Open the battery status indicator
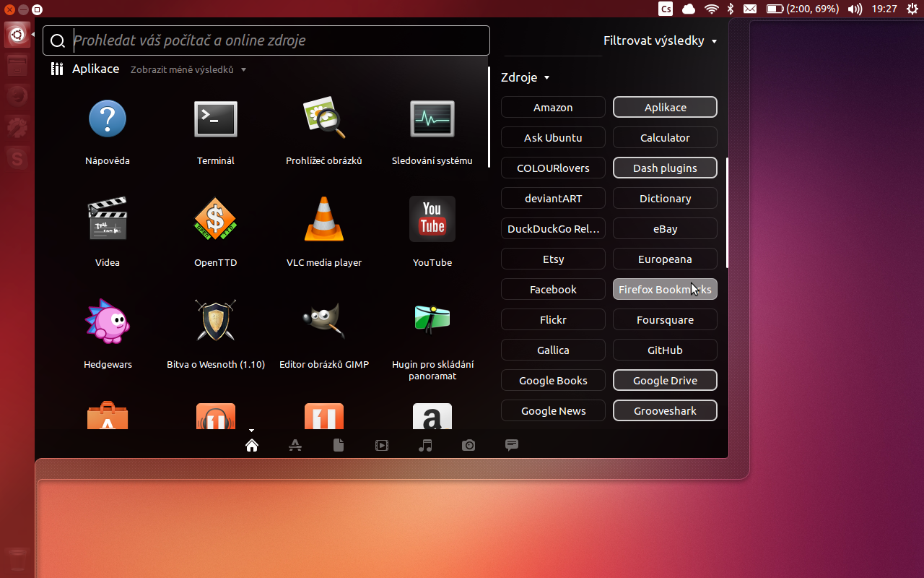The image size is (924, 578). [803, 9]
